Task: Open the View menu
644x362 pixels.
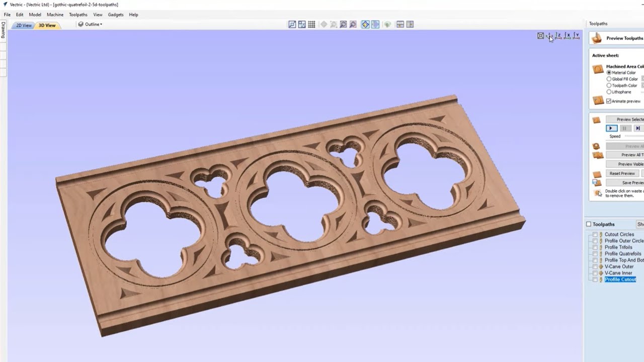Action: 98,15
